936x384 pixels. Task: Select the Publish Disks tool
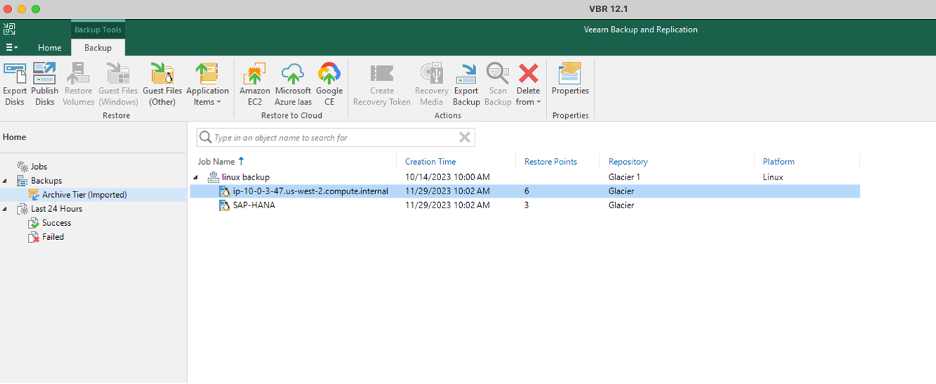click(x=45, y=84)
